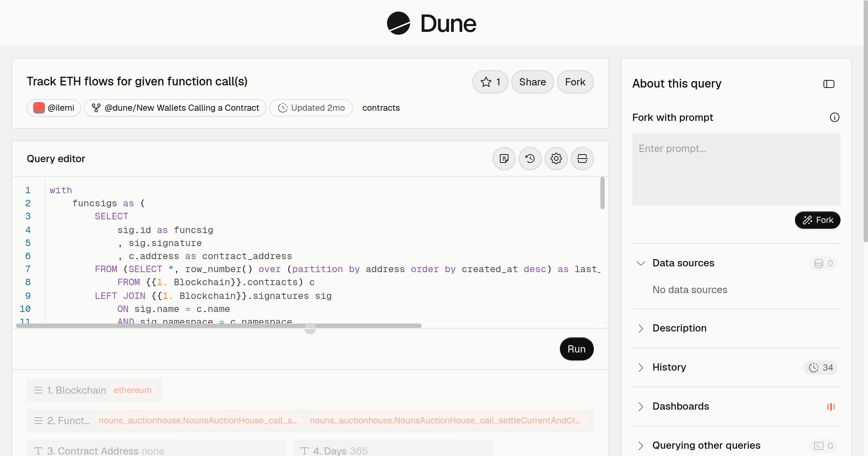Click the query title text
The width and height of the screenshot is (868, 456).
click(x=137, y=81)
